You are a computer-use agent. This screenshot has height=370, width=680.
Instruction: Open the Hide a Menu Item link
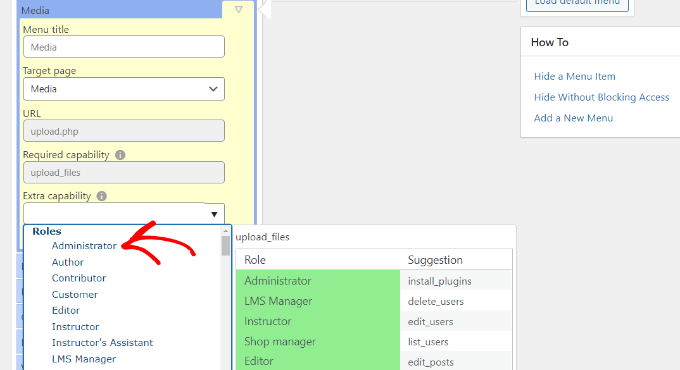(575, 76)
